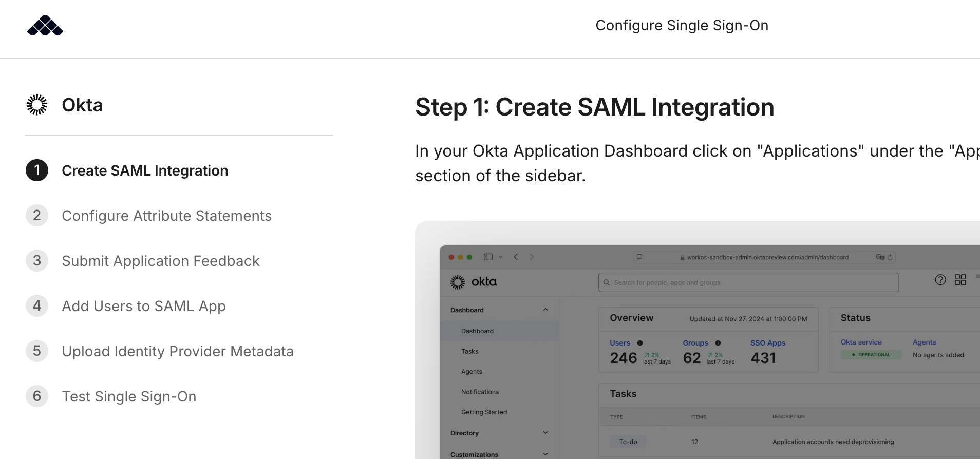
Task: Click the browser sidebar toggle icon
Action: [x=488, y=257]
